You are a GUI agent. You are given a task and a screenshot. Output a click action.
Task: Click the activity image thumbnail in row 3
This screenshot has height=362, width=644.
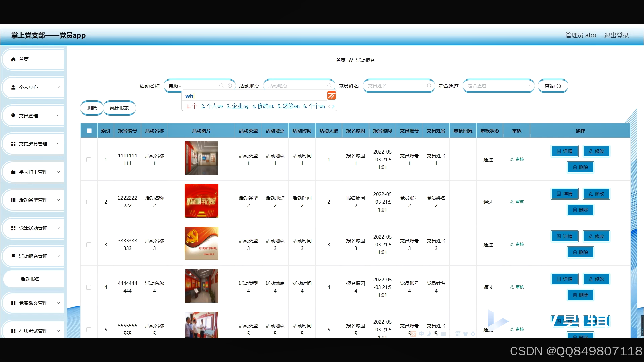[201, 243]
